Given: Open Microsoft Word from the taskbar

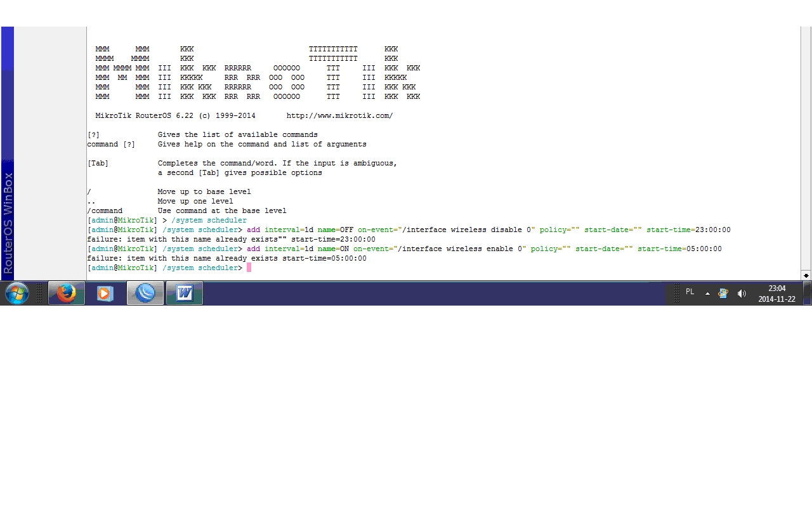Looking at the screenshot, I should [185, 294].
